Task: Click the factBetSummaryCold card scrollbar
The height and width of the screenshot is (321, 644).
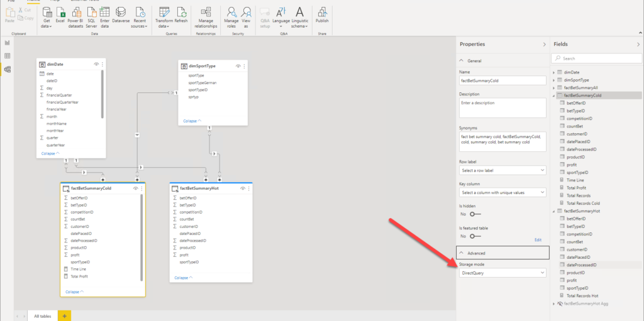Action: tap(142, 237)
